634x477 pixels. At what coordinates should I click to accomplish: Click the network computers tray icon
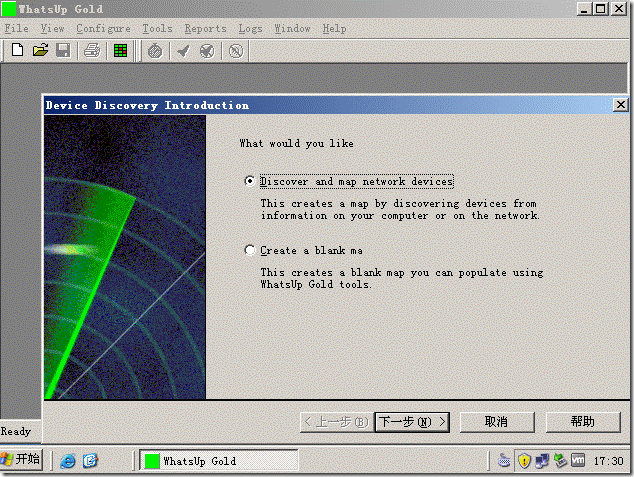tap(542, 460)
